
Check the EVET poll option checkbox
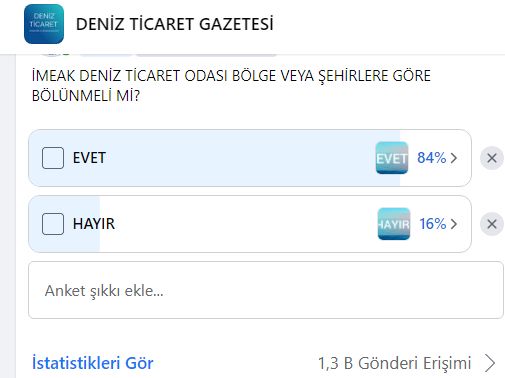pos(53,158)
